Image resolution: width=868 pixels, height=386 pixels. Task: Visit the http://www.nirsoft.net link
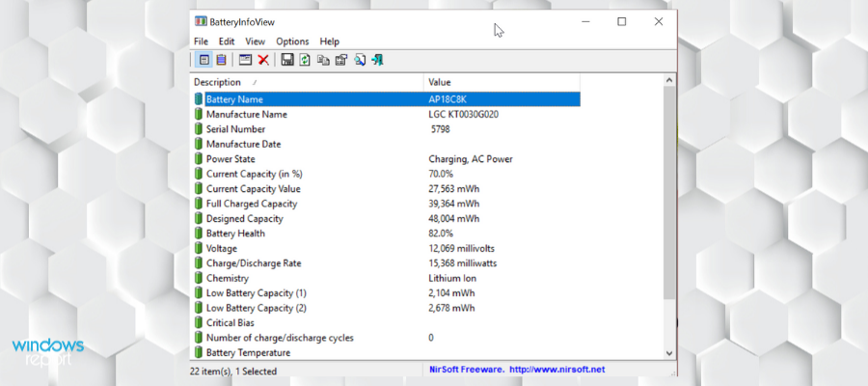tap(556, 370)
